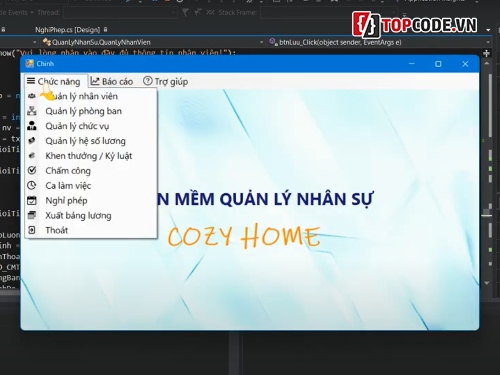Click the check circle icon for Chấm công

click(x=32, y=170)
